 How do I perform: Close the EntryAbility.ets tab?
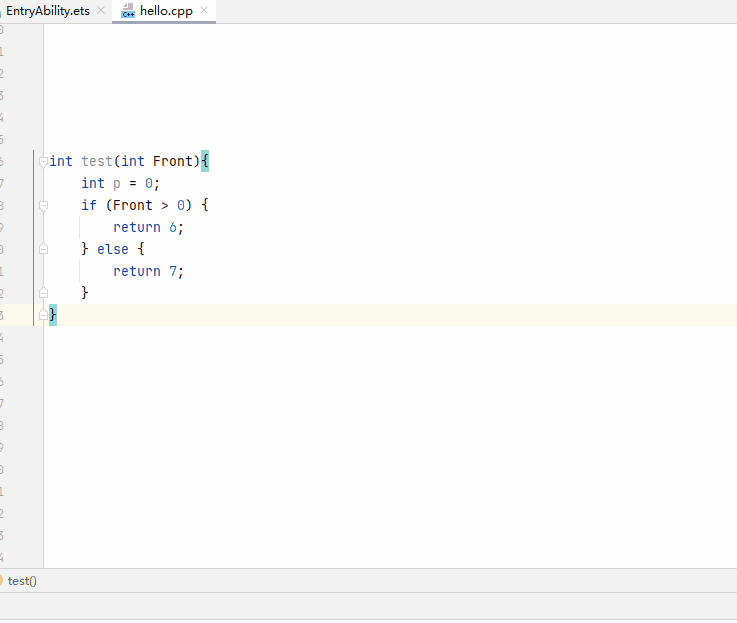[100, 10]
